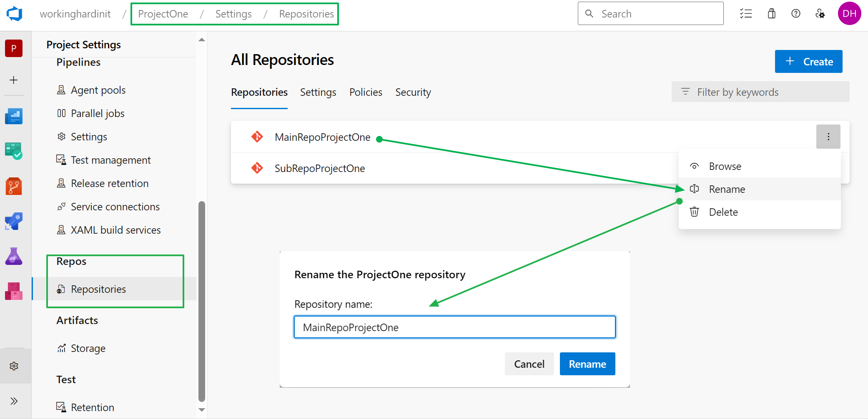Open the work items list icon in header

coord(746,14)
